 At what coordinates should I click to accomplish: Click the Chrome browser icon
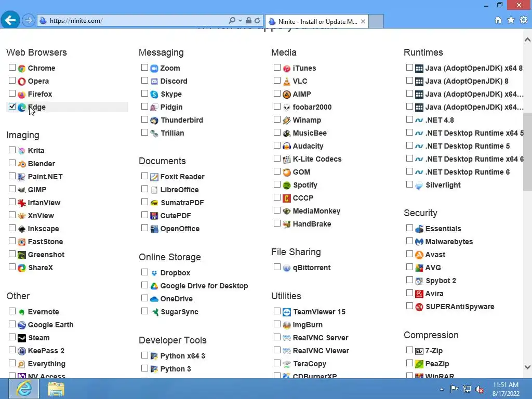(x=22, y=69)
